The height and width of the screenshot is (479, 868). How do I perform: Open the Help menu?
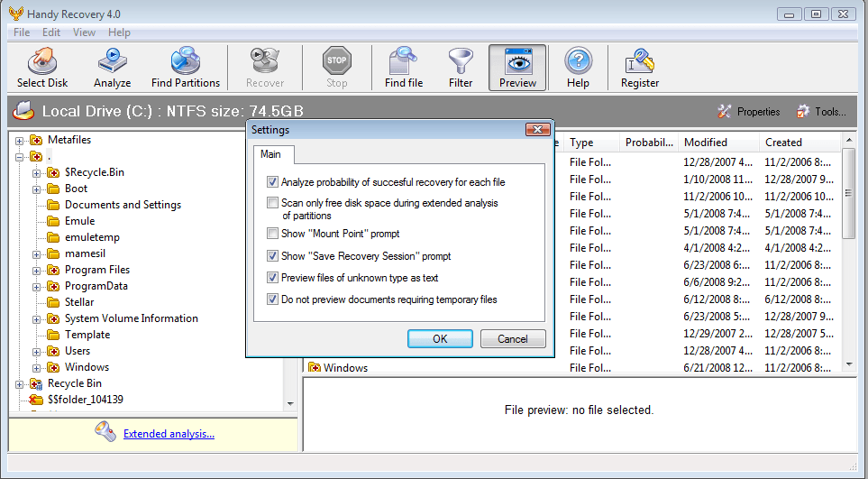point(119,32)
